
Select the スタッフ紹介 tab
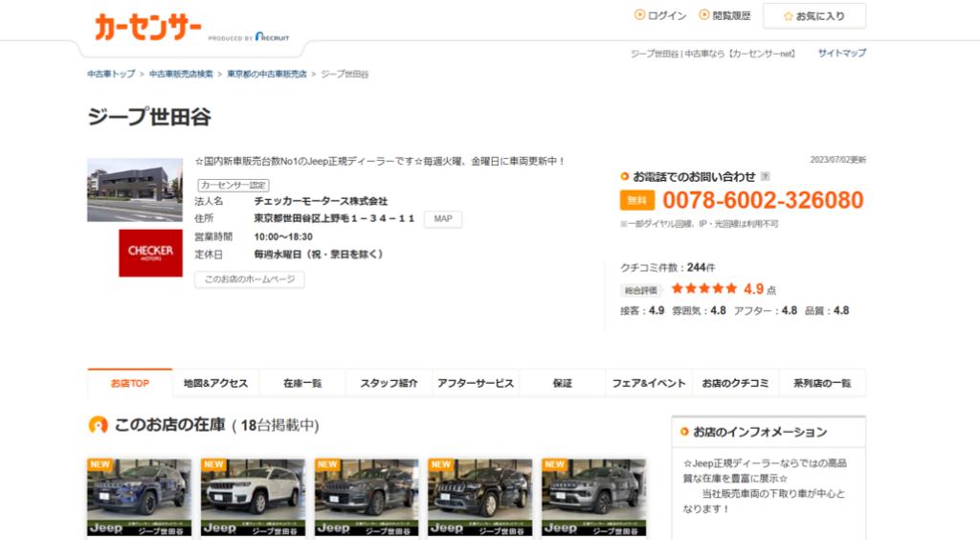pyautogui.click(x=389, y=383)
